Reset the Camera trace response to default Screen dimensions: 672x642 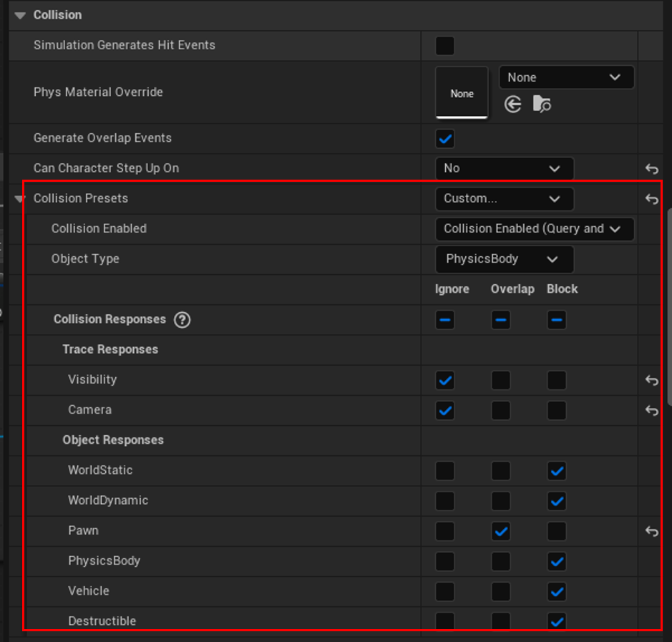[651, 410]
